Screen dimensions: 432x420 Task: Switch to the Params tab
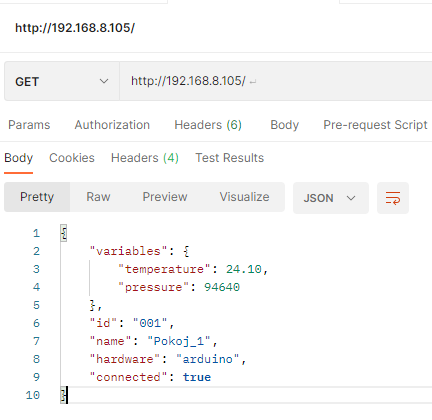coord(29,125)
